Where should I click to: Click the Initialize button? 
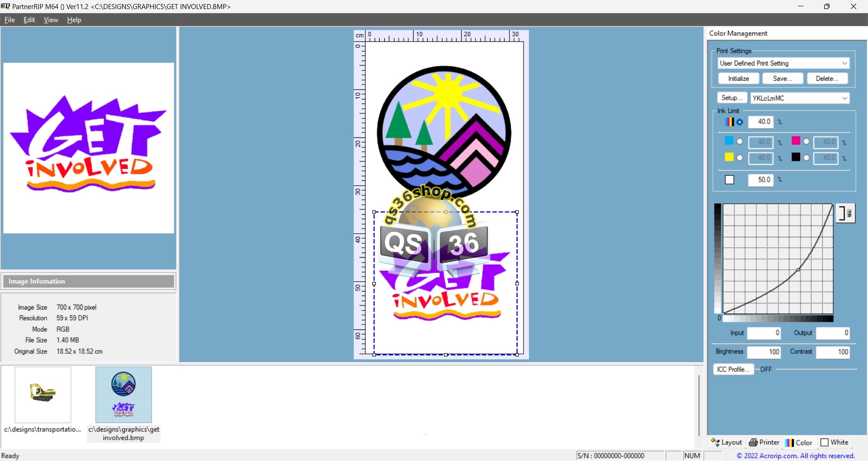pyautogui.click(x=738, y=79)
